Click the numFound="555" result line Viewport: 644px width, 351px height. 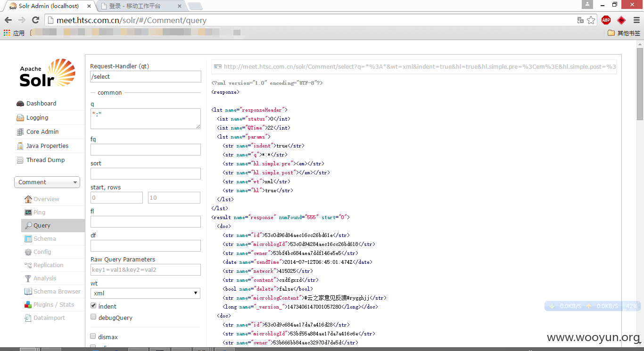[281, 217]
